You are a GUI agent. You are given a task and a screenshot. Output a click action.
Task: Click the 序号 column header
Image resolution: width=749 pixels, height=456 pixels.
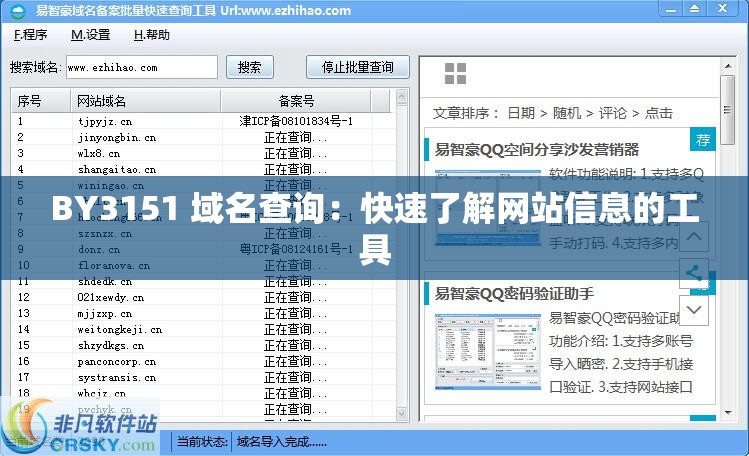pos(41,101)
